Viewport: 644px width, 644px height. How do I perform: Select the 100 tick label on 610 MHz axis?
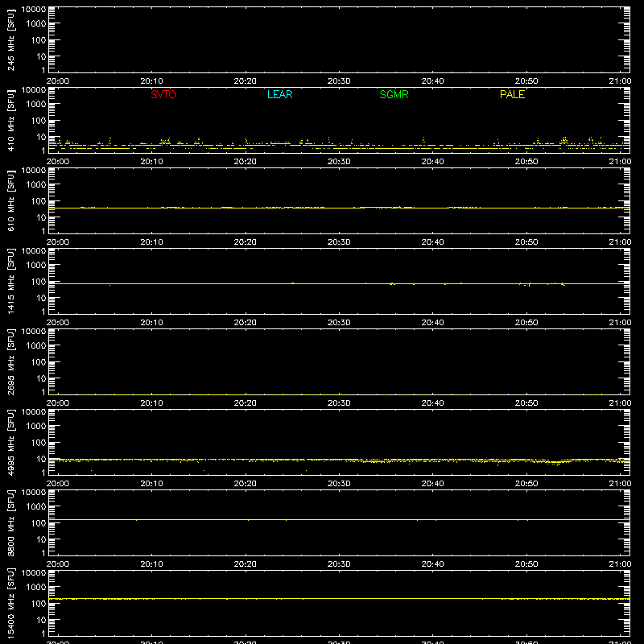tap(39, 201)
